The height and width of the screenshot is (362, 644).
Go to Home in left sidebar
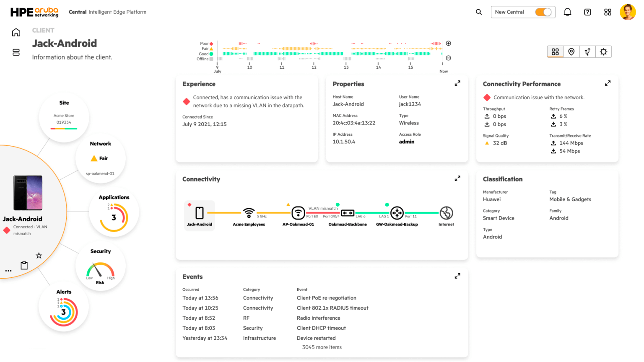[x=16, y=33]
